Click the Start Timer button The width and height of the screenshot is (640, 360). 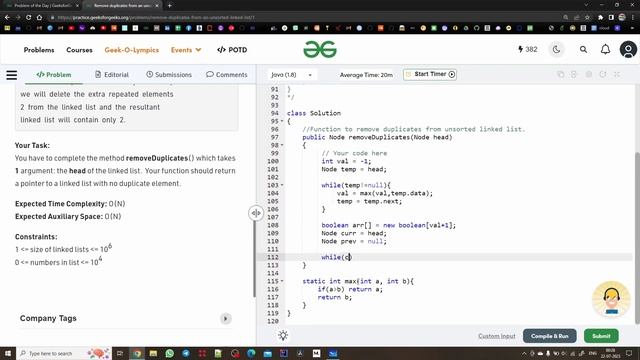(x=430, y=74)
